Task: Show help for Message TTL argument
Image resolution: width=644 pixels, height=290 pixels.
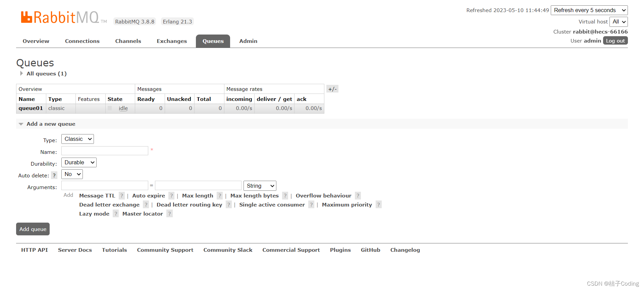Action: pyautogui.click(x=122, y=196)
